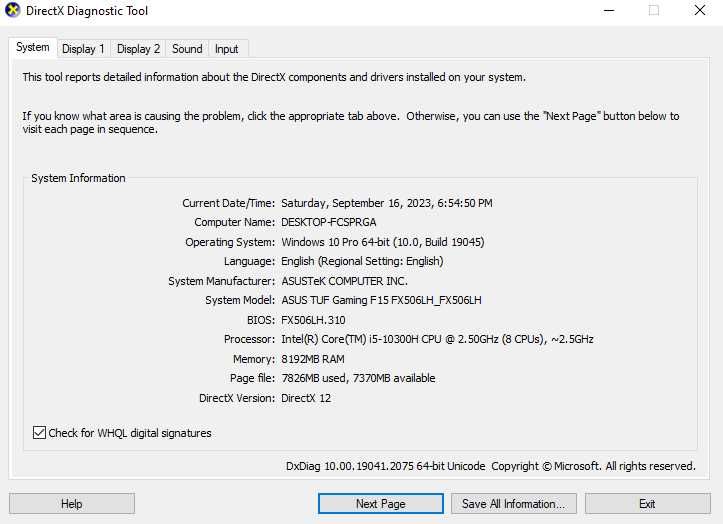Click the Help button

tap(72, 504)
